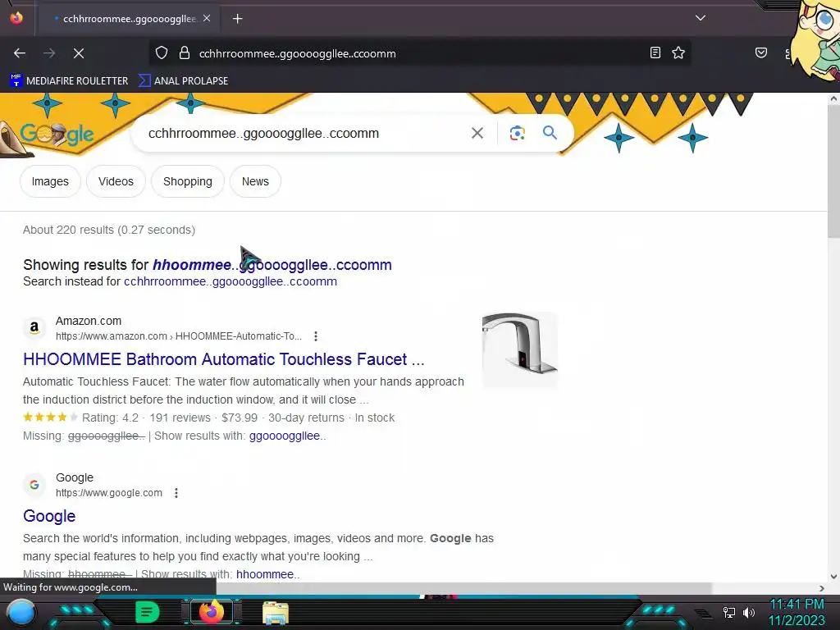Click Amazon favicon on first result
The height and width of the screenshot is (630, 840).
tap(34, 328)
